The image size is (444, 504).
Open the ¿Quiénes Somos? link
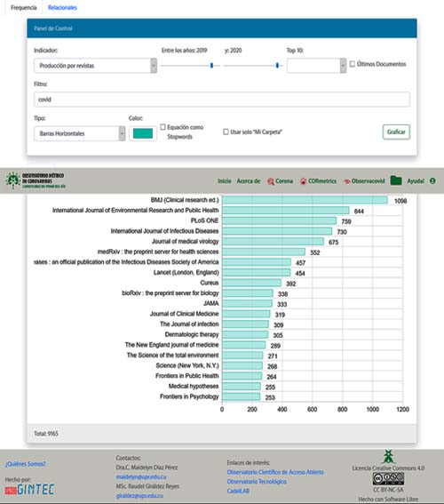coord(26,464)
